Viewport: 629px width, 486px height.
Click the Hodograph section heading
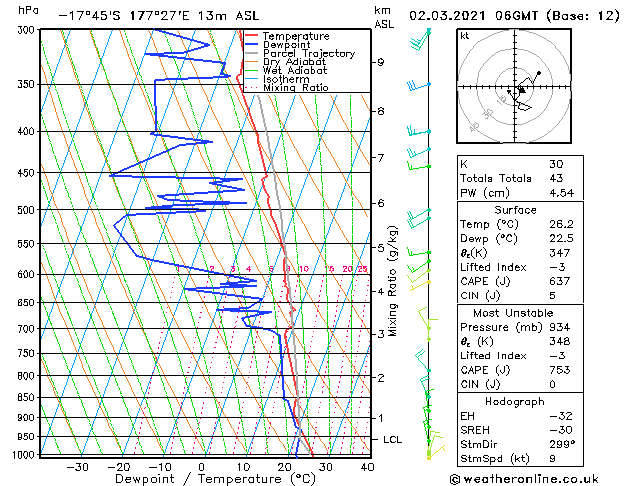pos(515,401)
